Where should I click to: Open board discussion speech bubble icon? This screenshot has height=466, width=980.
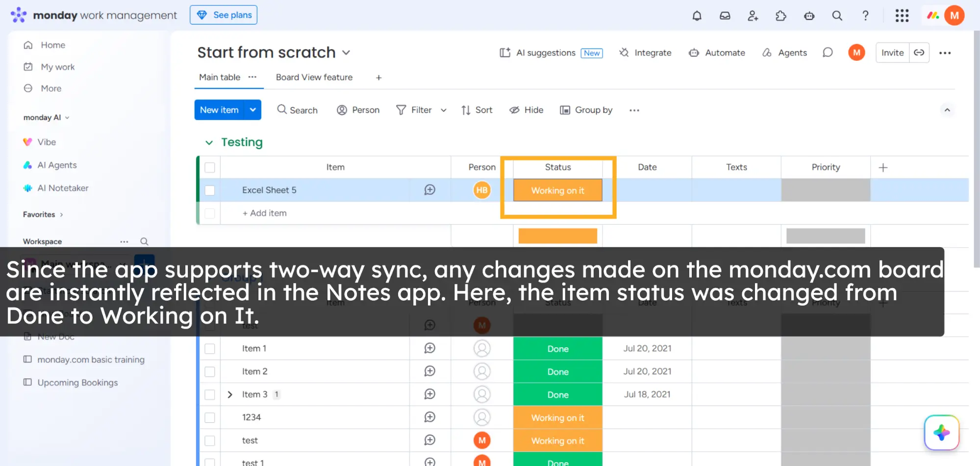pos(828,52)
